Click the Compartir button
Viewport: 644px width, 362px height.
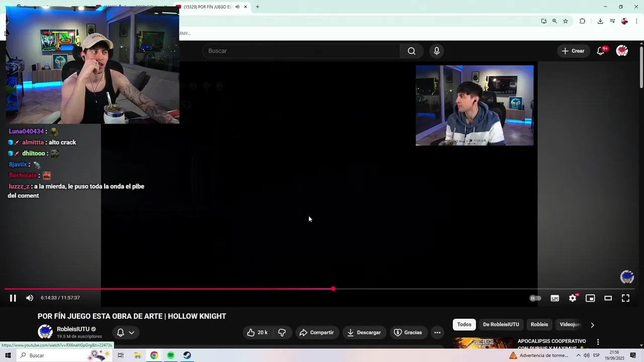[316, 332]
